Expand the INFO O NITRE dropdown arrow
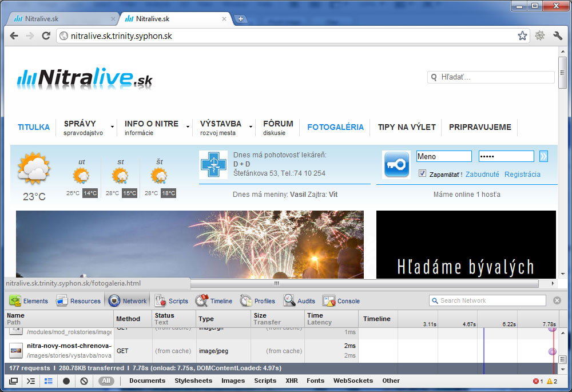The image size is (572, 392). pyautogui.click(x=188, y=126)
